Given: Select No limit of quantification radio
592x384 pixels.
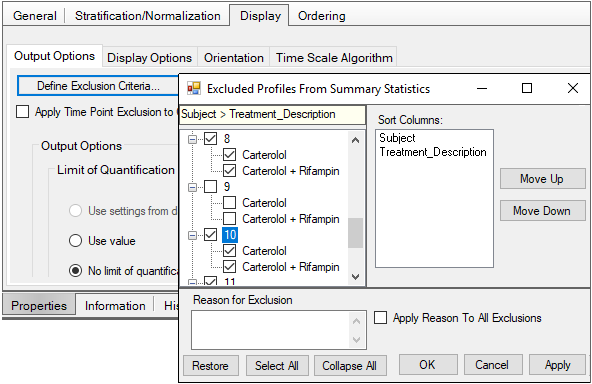Looking at the screenshot, I should pos(76,270).
